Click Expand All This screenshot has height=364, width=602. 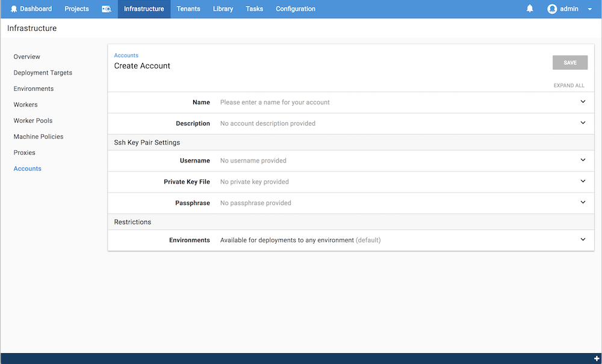[x=569, y=85]
